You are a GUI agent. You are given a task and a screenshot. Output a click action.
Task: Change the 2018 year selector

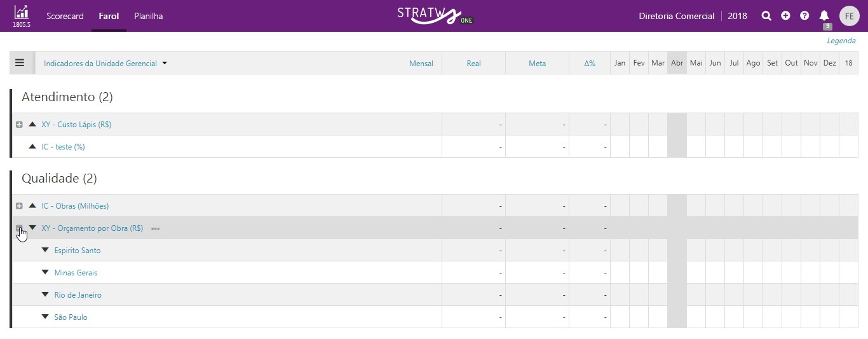pos(738,16)
